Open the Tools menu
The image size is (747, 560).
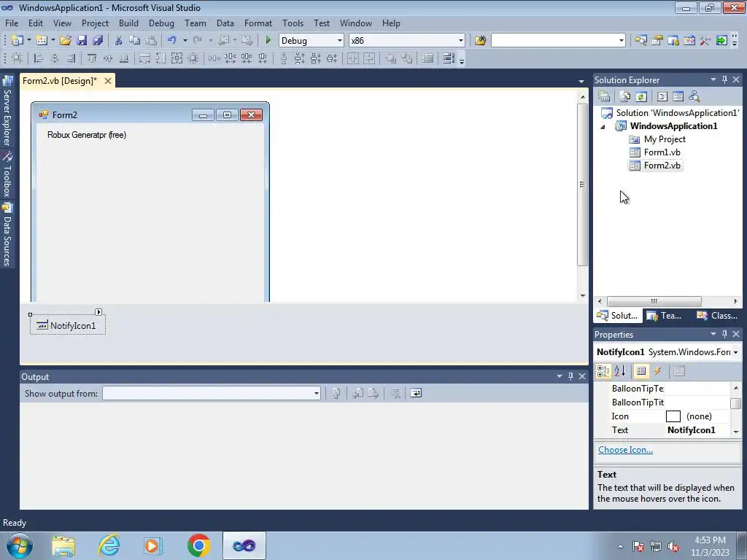click(x=293, y=23)
